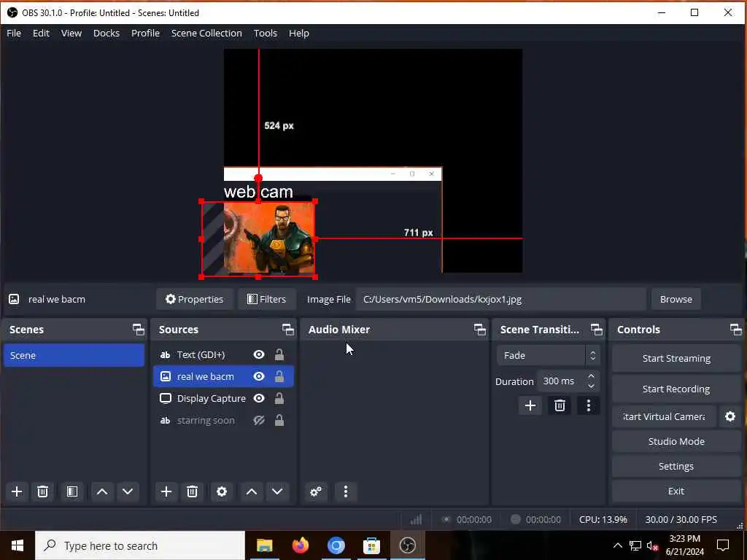This screenshot has width=747, height=560.
Task: Open virtual camera settings gear
Action: click(x=729, y=416)
